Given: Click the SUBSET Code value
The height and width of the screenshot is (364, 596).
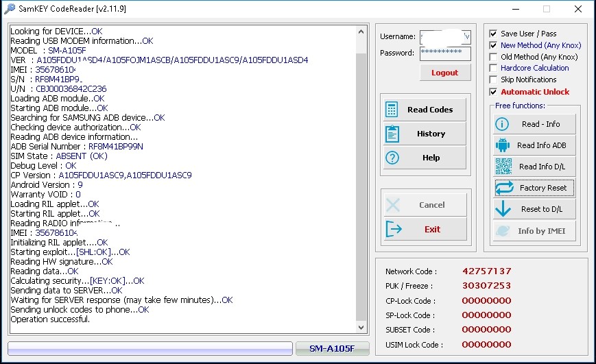Looking at the screenshot, I should [486, 330].
